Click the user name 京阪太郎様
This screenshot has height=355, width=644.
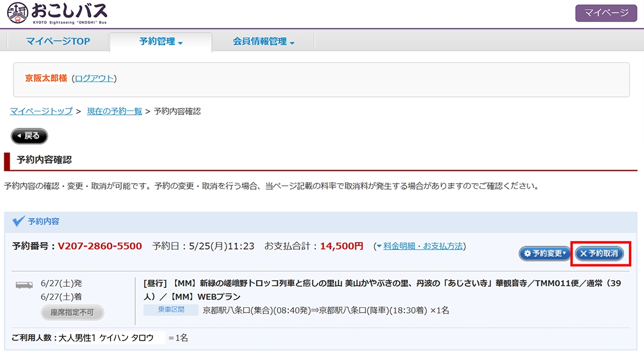tap(46, 78)
